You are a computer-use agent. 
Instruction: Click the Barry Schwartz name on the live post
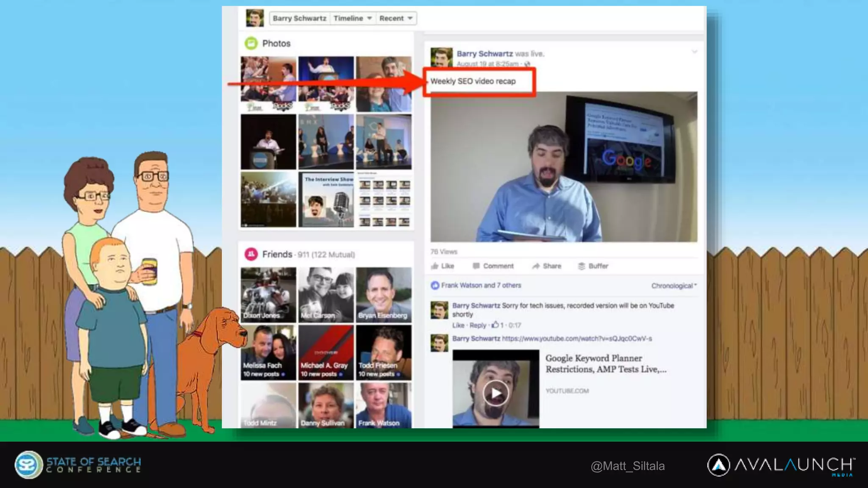(x=484, y=54)
